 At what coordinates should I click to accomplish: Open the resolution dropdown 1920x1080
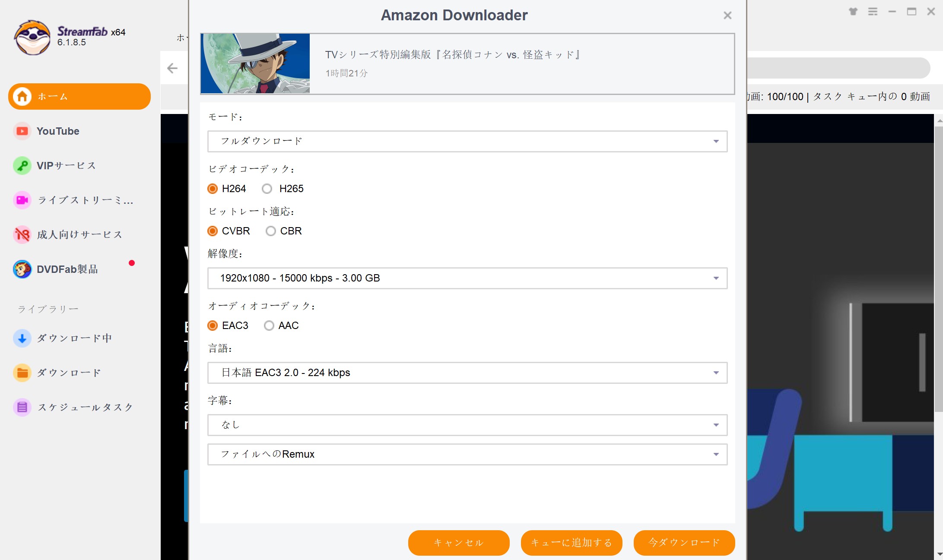pos(467,278)
